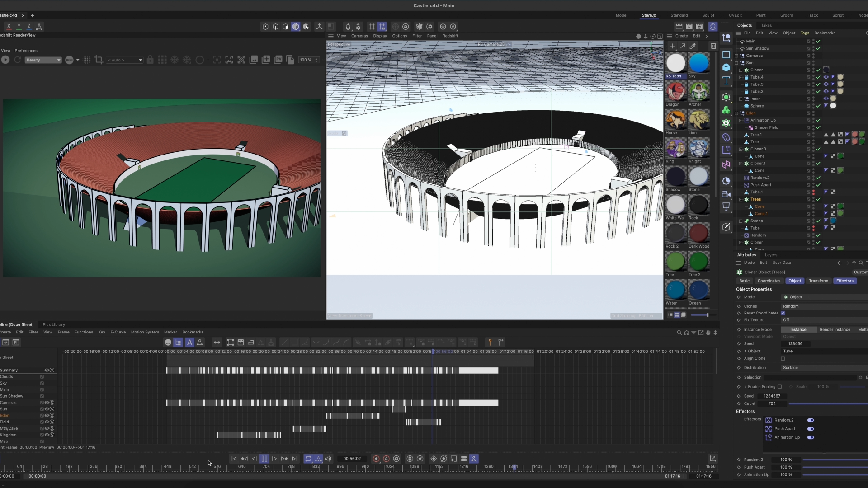
Task: Start the Redshift render play button
Action: coord(5,60)
